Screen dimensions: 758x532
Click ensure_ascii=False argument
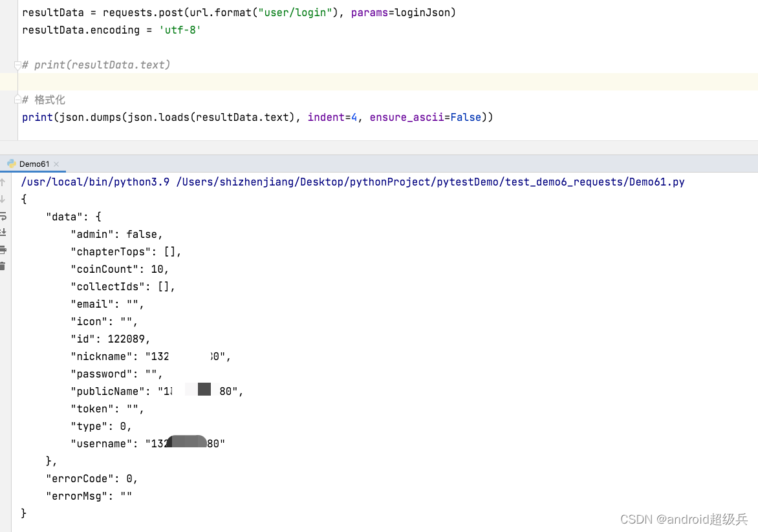click(426, 118)
